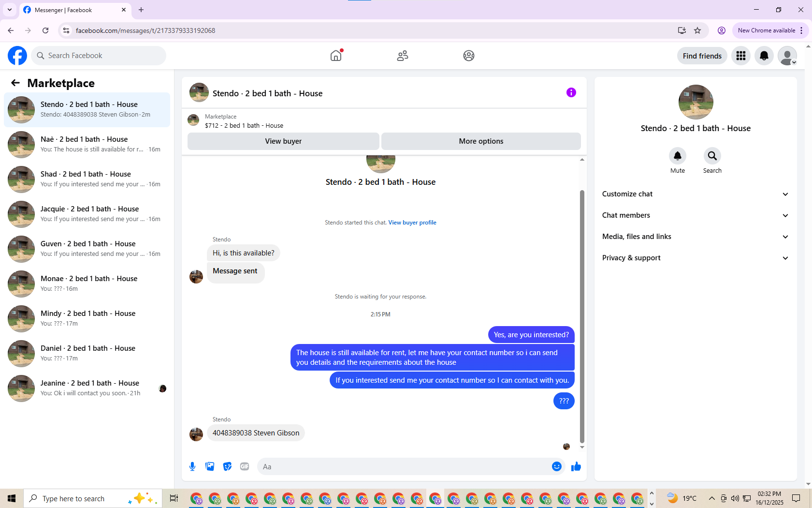Click the browser reload icon
Screen dimensions: 812x508
tap(45, 30)
